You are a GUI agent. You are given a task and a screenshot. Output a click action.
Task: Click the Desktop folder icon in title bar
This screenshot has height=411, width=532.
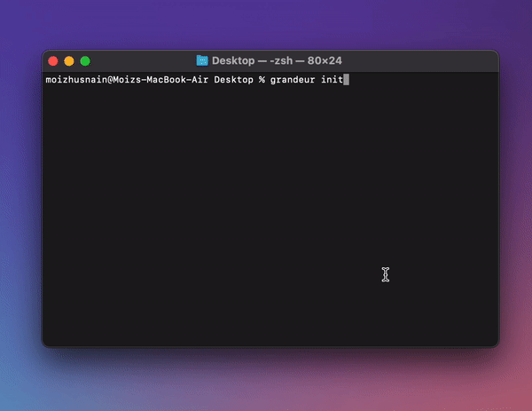click(x=202, y=60)
